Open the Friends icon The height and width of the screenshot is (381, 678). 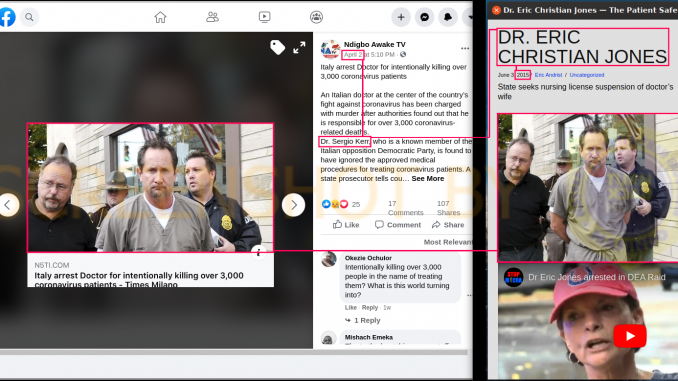coord(212,17)
